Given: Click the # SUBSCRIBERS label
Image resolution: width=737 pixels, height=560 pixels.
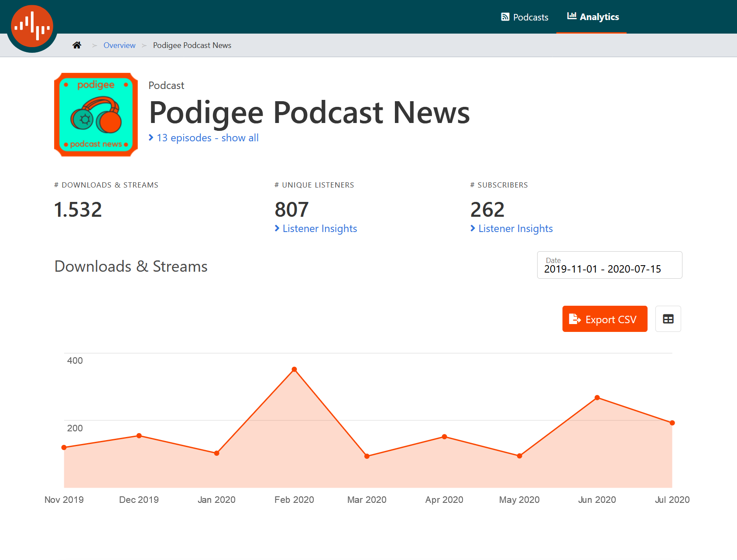Looking at the screenshot, I should (x=499, y=185).
